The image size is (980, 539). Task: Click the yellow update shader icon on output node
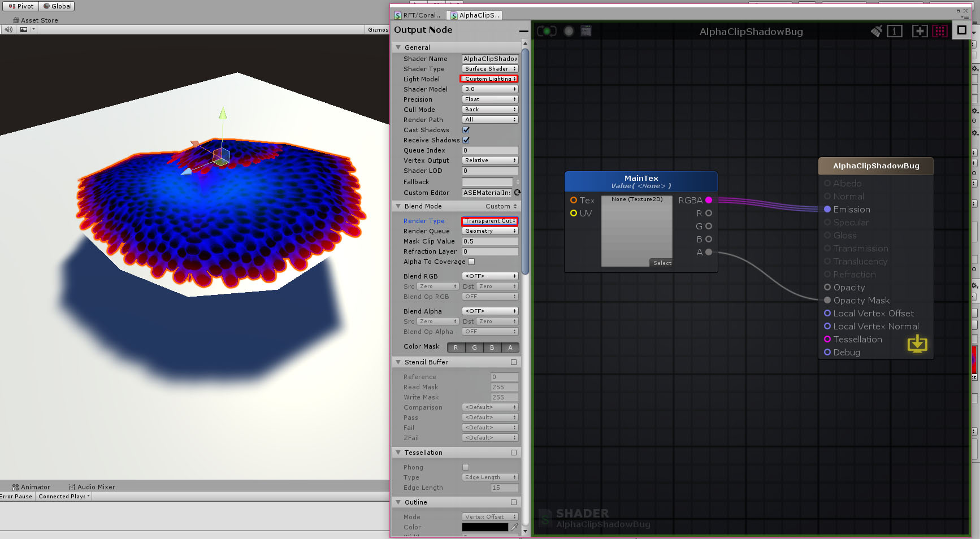[x=917, y=344]
